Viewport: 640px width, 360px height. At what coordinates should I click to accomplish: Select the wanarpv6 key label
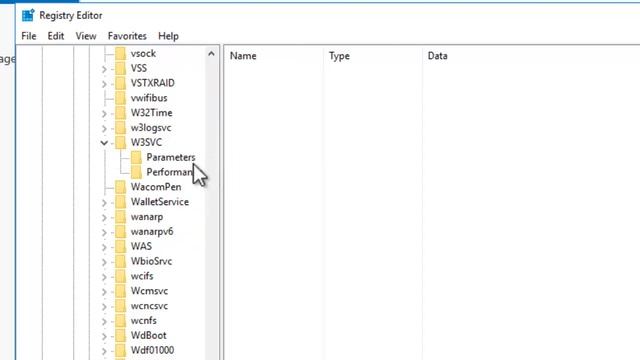tap(152, 231)
